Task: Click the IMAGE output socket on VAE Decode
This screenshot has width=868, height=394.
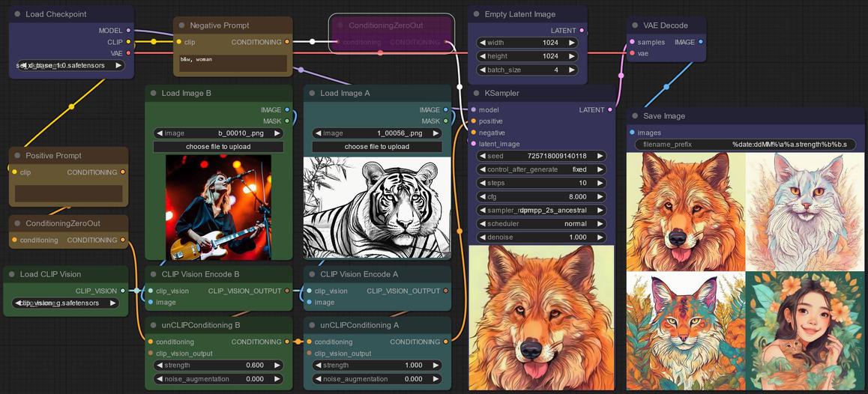Action: click(x=700, y=42)
